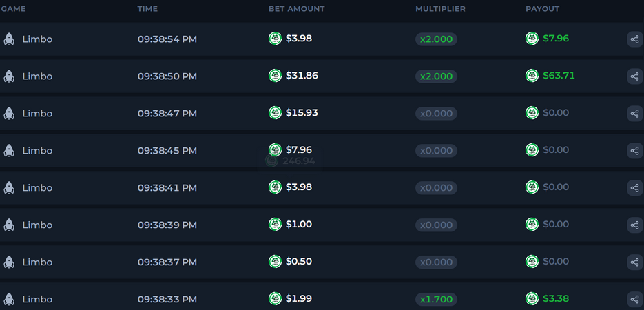
Task: Click the Payout column header
Action: click(x=542, y=9)
